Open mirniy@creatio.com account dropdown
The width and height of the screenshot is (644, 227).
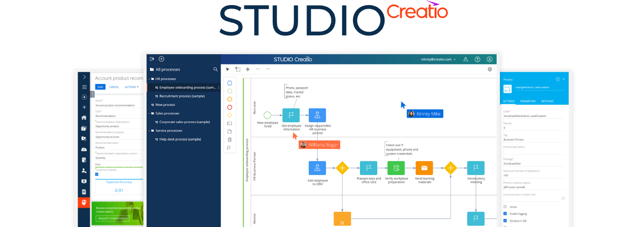(x=438, y=59)
